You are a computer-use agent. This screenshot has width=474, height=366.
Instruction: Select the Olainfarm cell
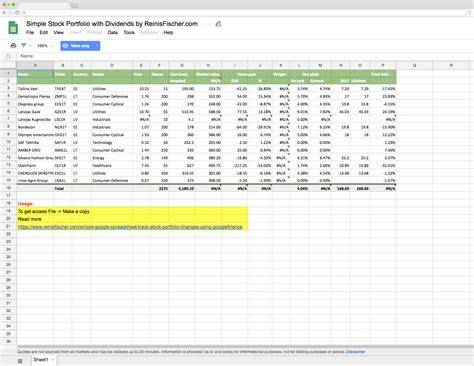35,165
